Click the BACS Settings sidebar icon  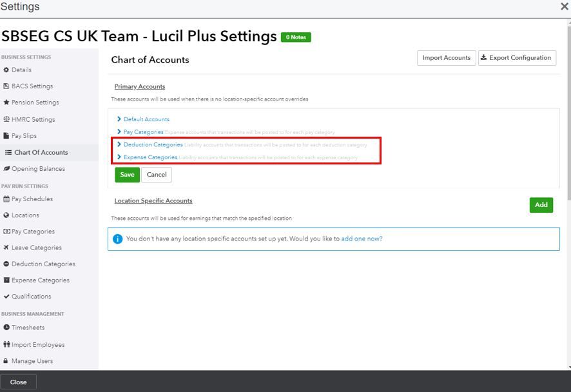click(x=6, y=86)
